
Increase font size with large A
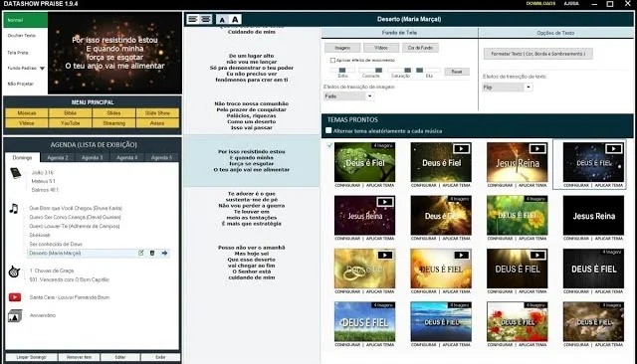235,19
